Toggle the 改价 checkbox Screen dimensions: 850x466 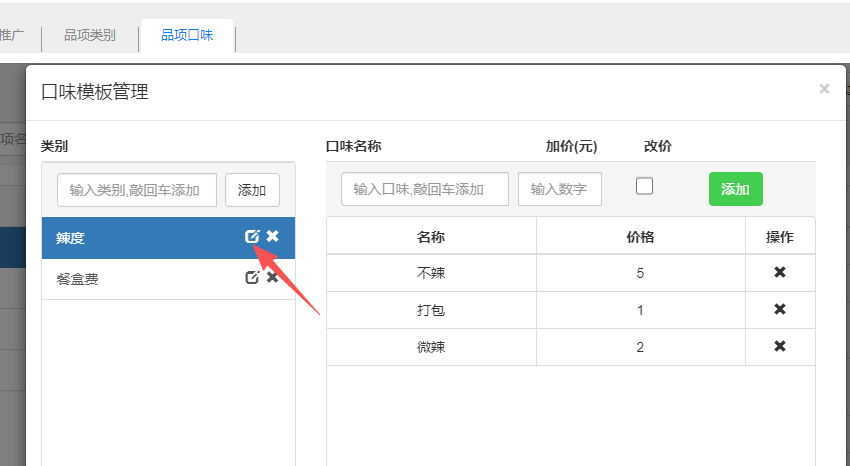point(645,186)
